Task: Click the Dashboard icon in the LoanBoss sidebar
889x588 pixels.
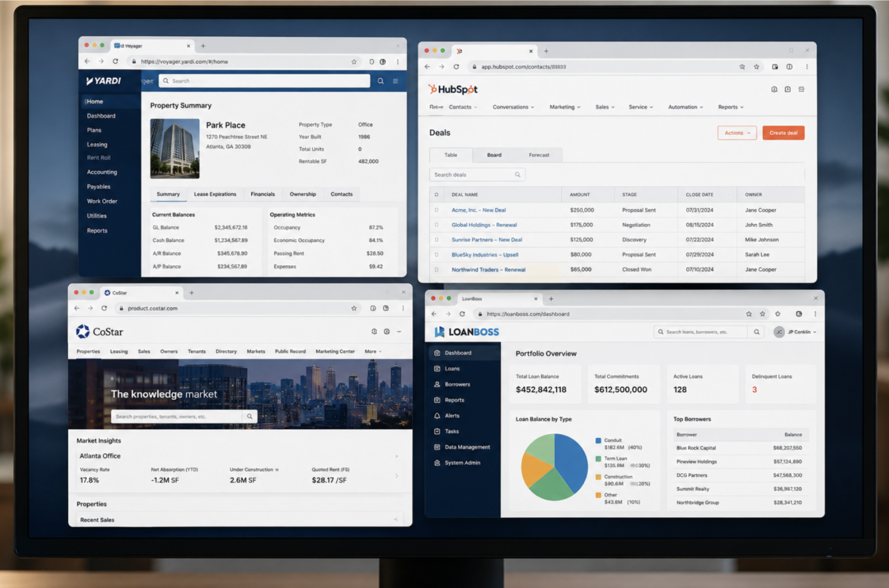Action: [437, 353]
